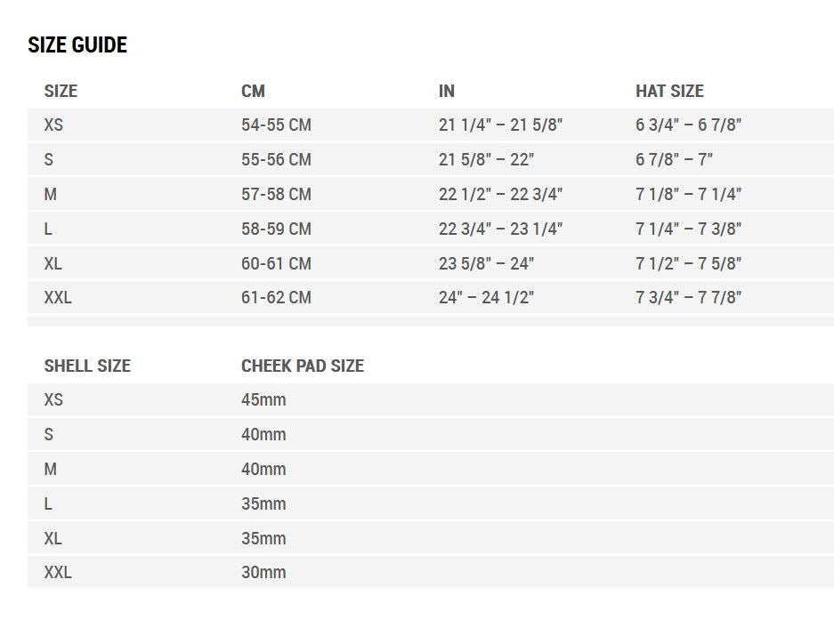Select the 55-56 CM cell
The image size is (834, 644).
pyautogui.click(x=276, y=160)
